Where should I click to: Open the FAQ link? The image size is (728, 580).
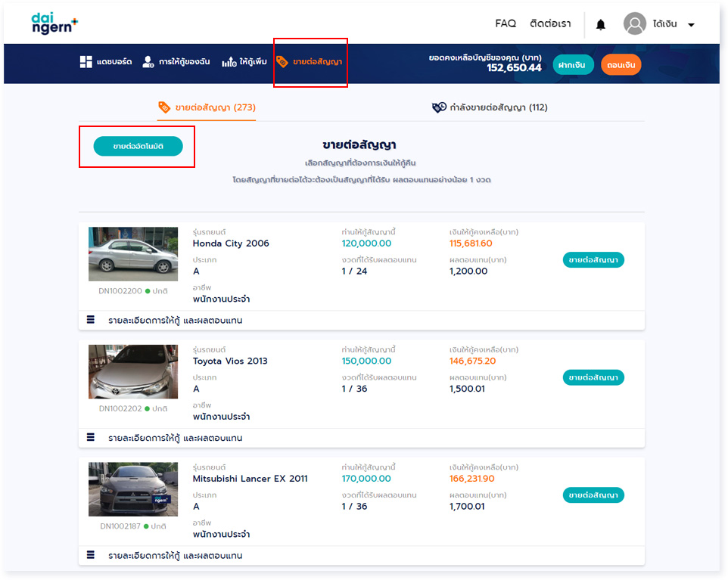(506, 24)
